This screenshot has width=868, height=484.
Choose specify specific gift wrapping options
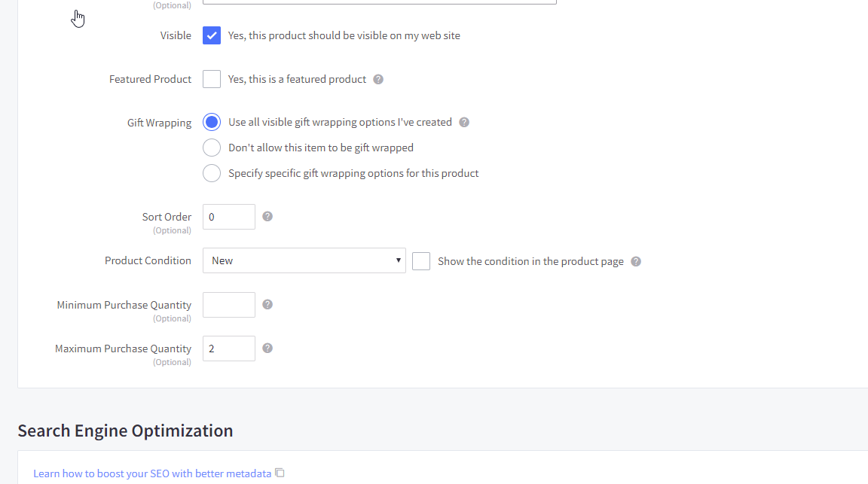(x=211, y=172)
